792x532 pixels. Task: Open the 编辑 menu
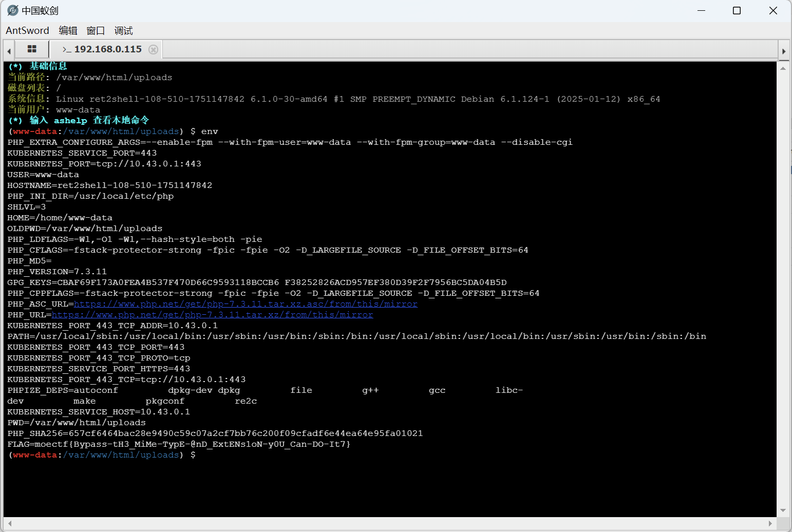pos(68,31)
